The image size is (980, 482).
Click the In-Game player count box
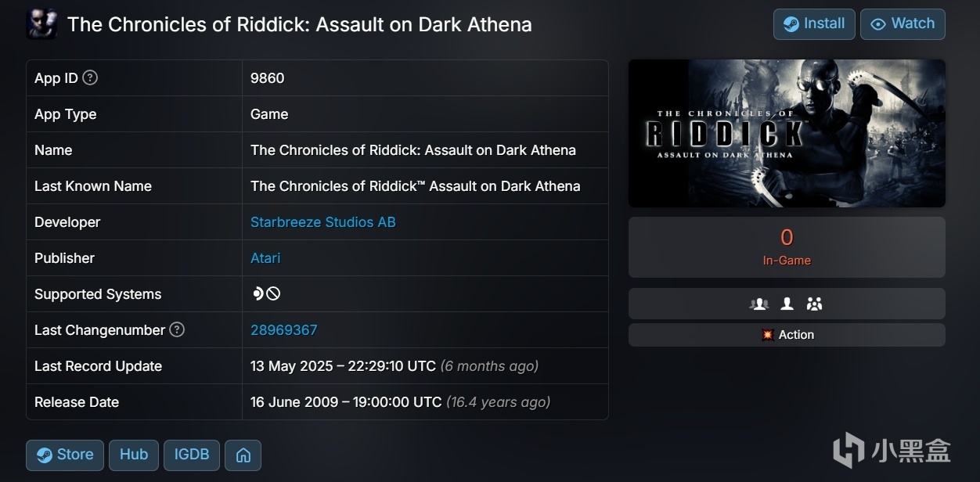click(x=787, y=246)
